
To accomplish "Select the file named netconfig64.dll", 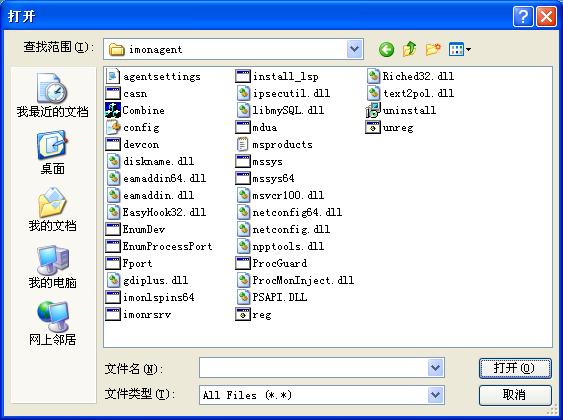I will tap(289, 212).
